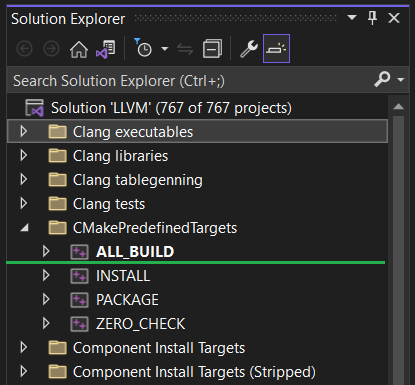
Task: Select the Clang libraries label
Action: point(121,156)
